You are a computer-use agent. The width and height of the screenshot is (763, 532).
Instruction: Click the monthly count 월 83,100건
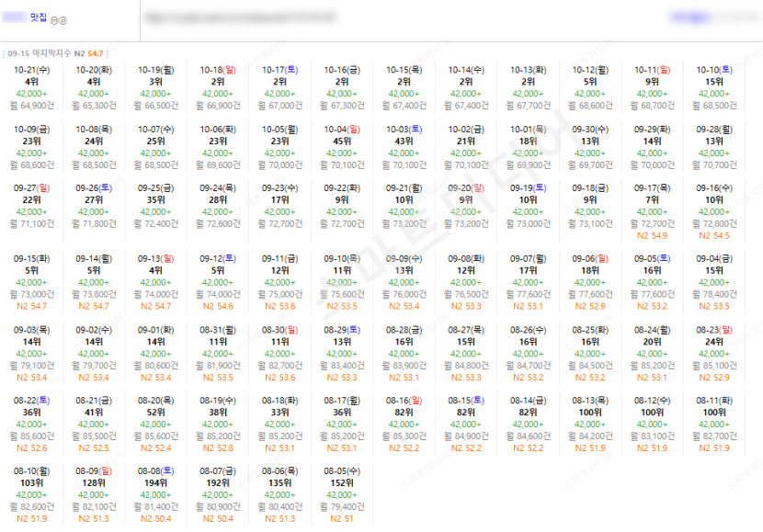(x=652, y=436)
